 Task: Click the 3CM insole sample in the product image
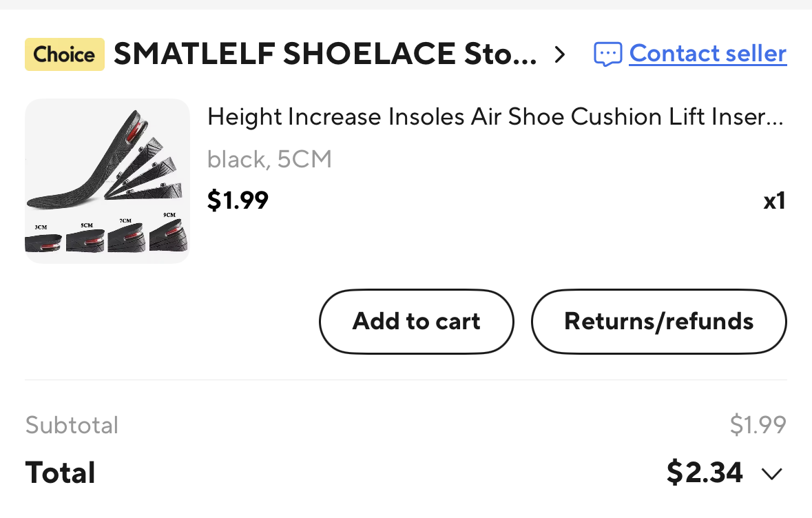point(43,241)
